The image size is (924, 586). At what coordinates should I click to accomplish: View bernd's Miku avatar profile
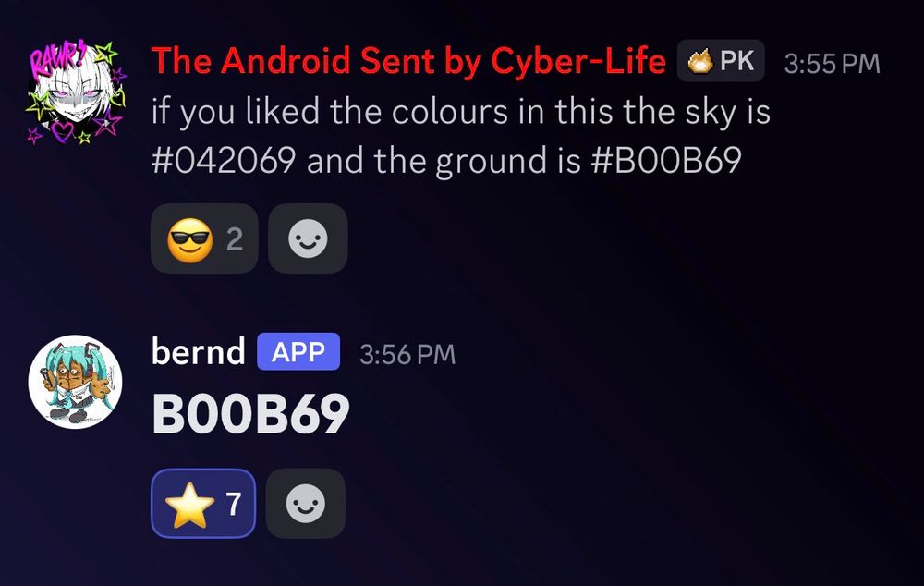pos(75,382)
